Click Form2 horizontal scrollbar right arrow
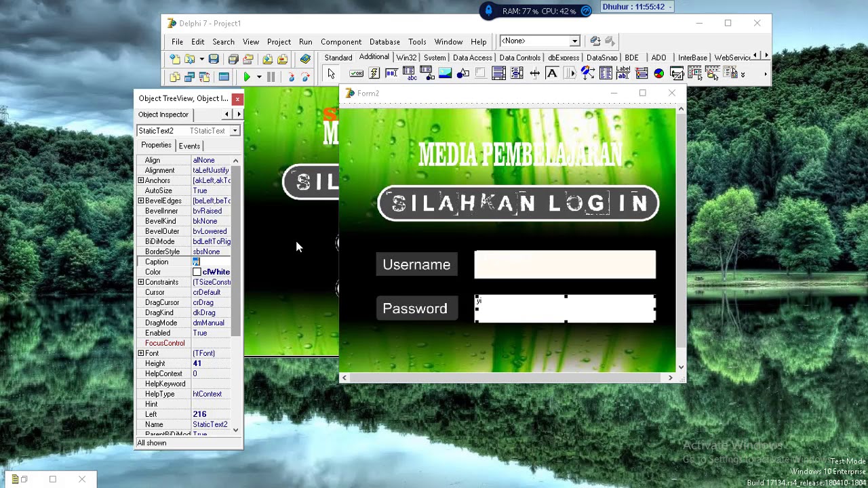868x488 pixels. click(671, 378)
